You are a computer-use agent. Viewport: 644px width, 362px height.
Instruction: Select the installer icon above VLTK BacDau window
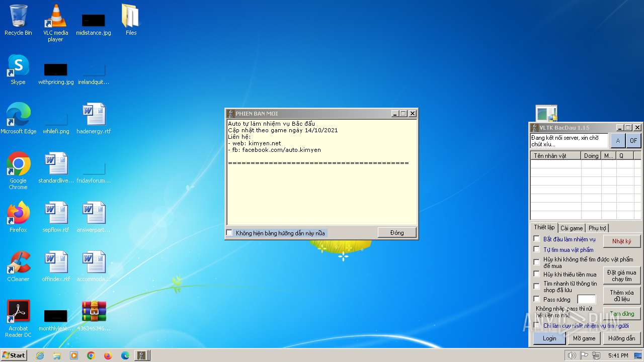click(x=546, y=114)
